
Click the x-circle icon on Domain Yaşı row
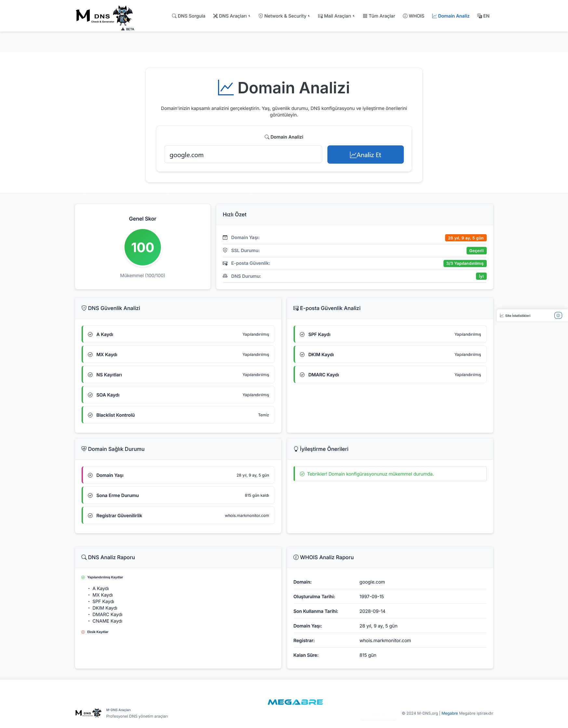click(x=90, y=475)
